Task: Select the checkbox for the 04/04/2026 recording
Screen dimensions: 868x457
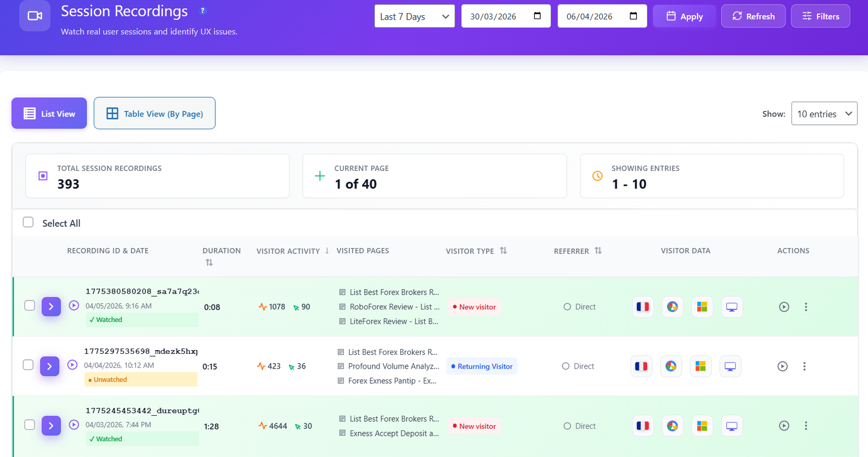Action: (x=28, y=365)
